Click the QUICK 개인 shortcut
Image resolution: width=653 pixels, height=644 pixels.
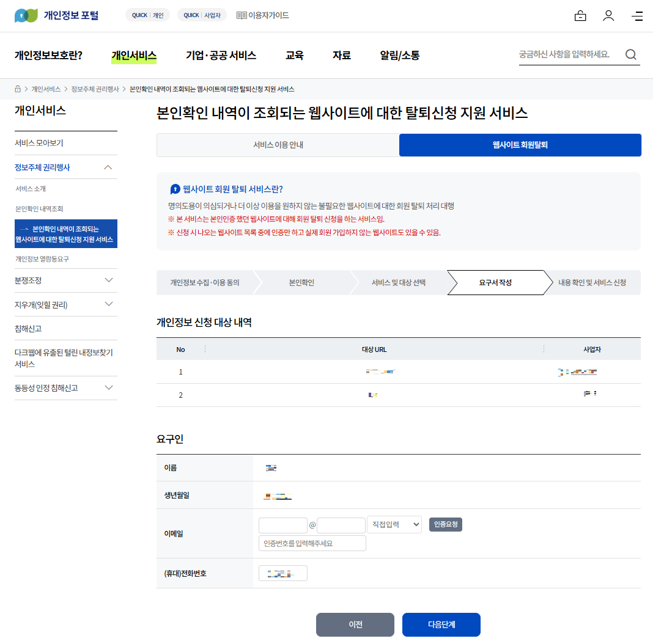point(147,14)
